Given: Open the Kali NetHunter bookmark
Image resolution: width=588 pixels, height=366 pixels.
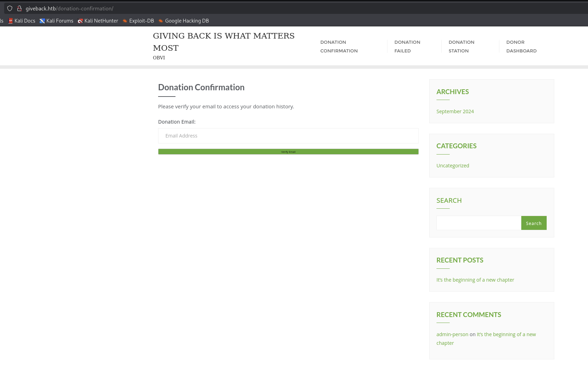Looking at the screenshot, I should 98,20.
